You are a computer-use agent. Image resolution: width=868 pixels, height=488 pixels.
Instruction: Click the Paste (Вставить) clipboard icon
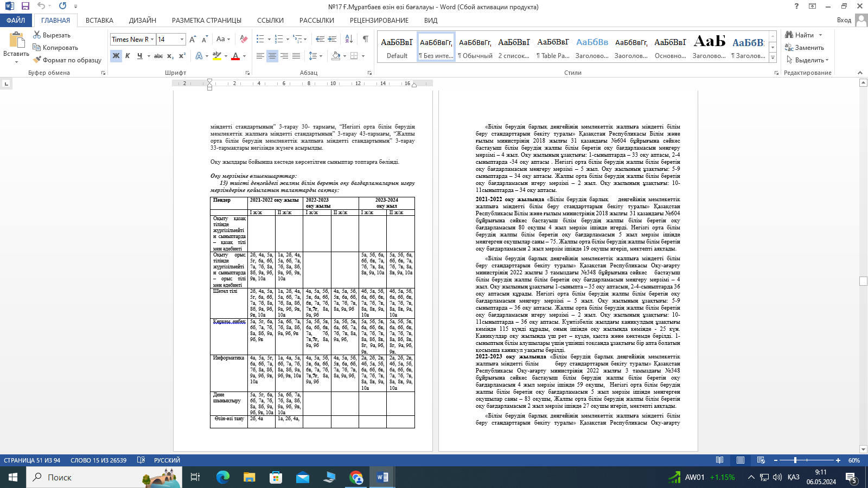[16, 40]
